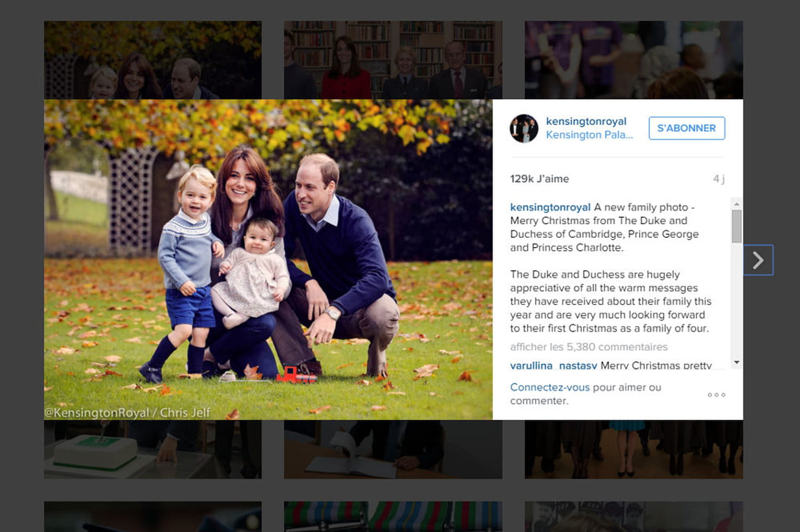Open the library group photo thumbnail
Image resolution: width=800 pixels, height=532 pixels.
click(393, 60)
